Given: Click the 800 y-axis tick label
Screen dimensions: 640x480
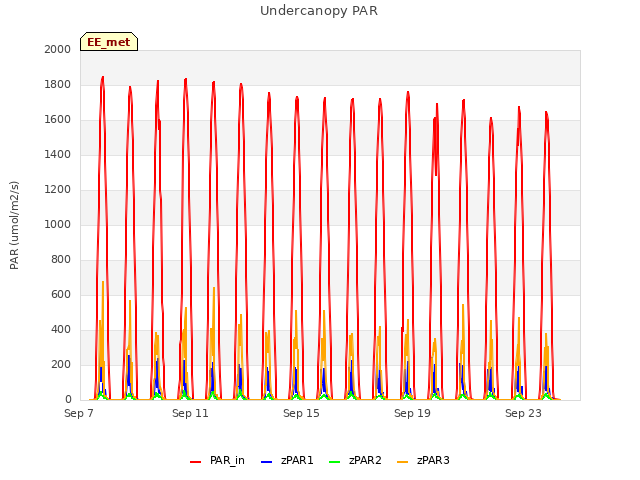Looking at the screenshot, I should [x=61, y=260].
